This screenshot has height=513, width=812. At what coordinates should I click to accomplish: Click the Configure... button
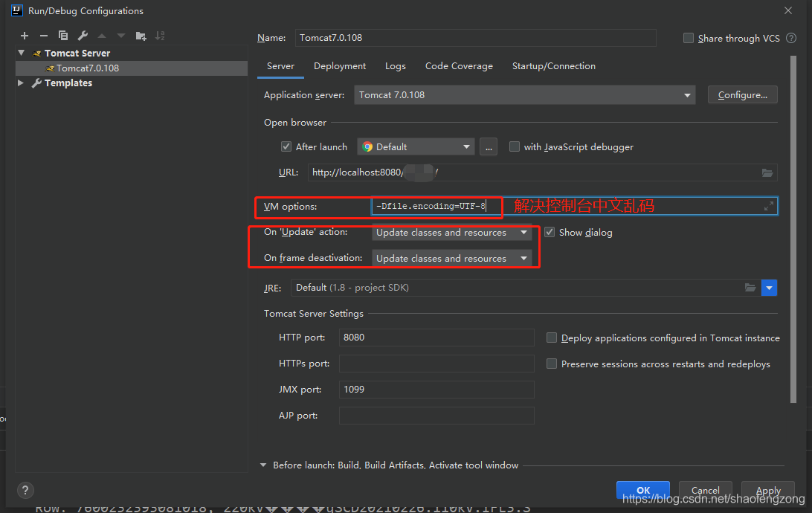pos(743,94)
